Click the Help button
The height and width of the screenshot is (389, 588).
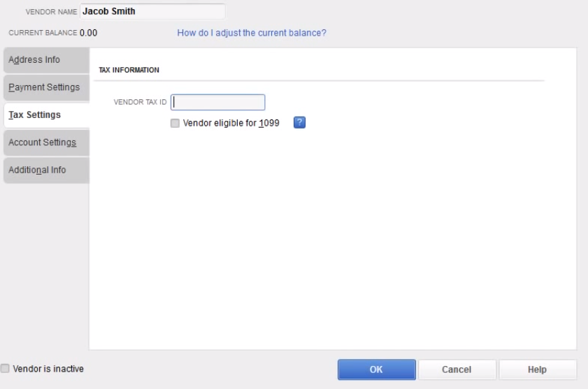(x=537, y=369)
